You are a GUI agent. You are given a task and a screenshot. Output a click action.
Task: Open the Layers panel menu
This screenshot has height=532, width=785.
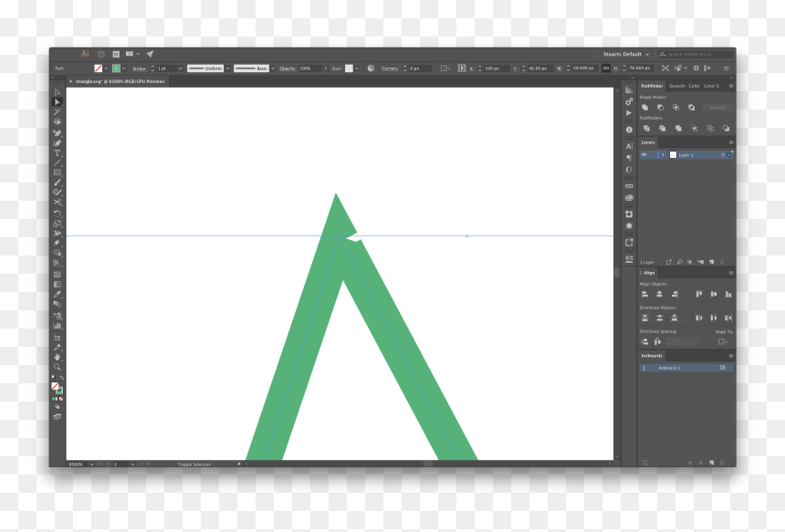731,142
